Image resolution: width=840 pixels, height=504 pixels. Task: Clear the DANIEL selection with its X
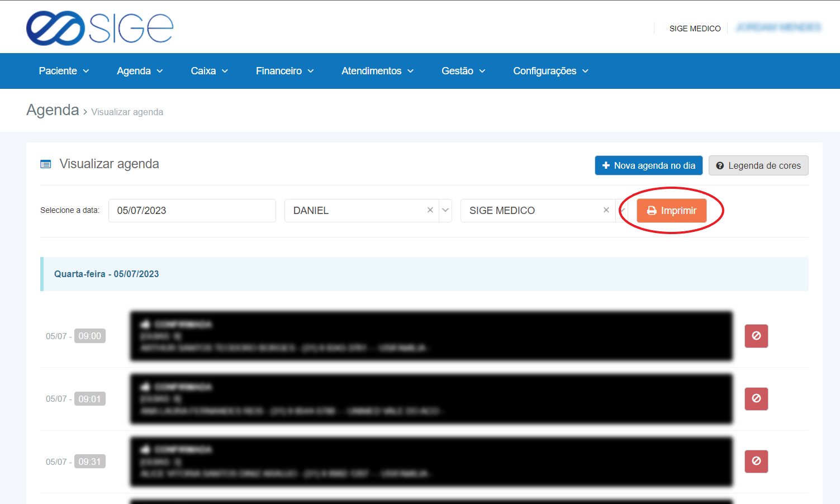pos(430,210)
